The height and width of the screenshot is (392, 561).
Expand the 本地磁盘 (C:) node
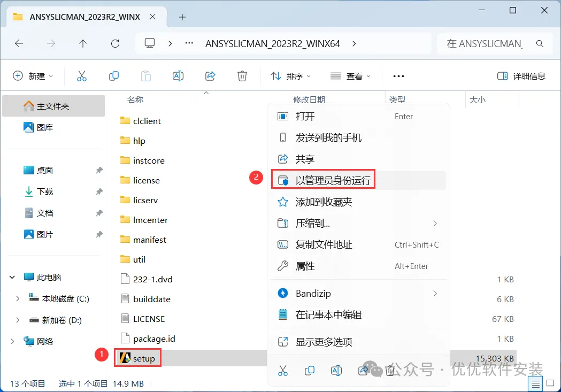pos(18,298)
